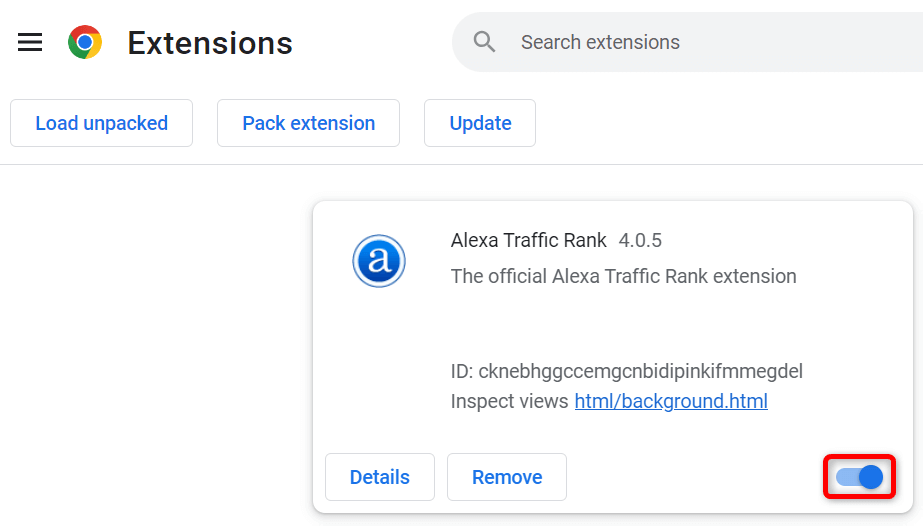Click the official Alexa Traffic Rank description text
This screenshot has height=526, width=923.
point(623,276)
